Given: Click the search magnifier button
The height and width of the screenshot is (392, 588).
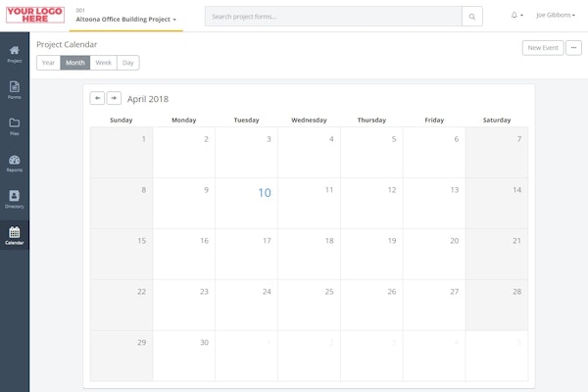Looking at the screenshot, I should coord(472,17).
